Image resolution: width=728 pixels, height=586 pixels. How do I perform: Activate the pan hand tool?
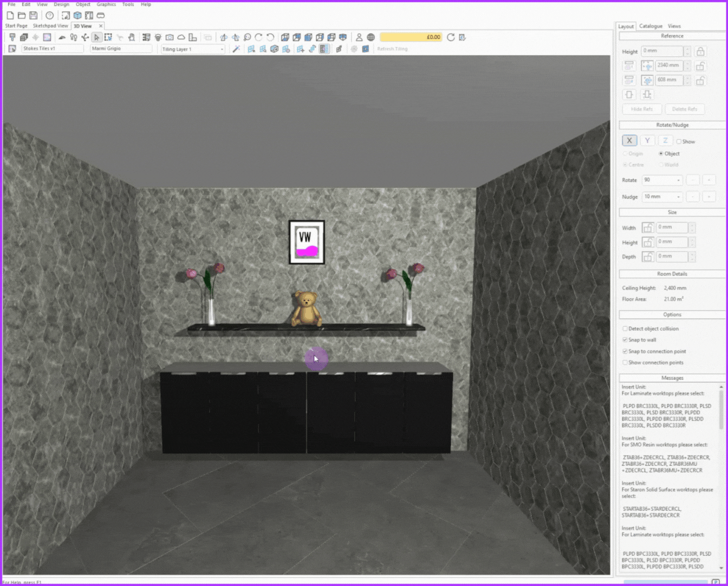tap(131, 37)
